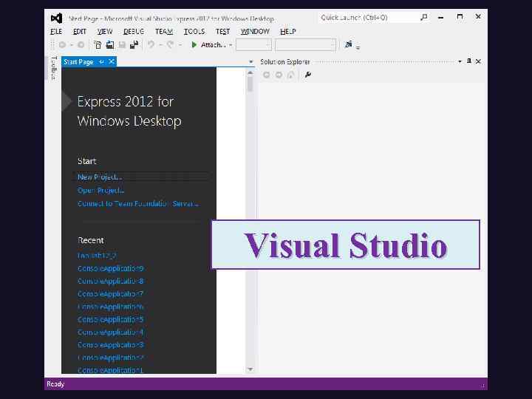
Task: Toggle Auto Hide pin on Solution Explorer
Action: tap(469, 61)
